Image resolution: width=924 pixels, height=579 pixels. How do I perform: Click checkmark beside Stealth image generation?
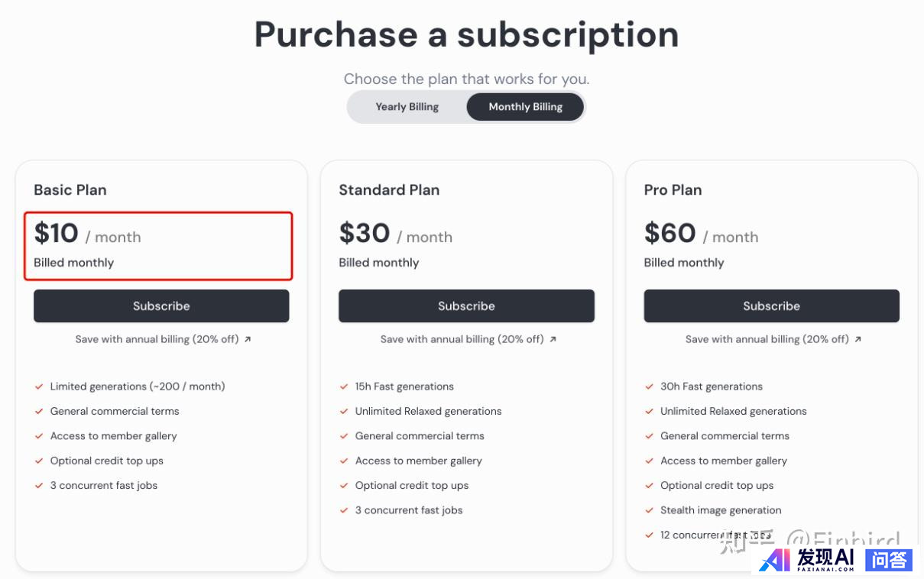(649, 510)
